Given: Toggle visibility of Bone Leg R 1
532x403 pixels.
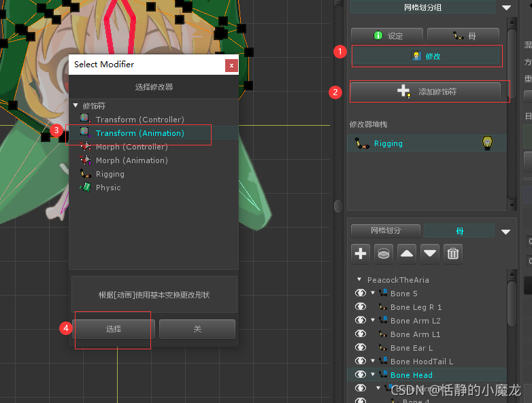Looking at the screenshot, I should pyautogui.click(x=361, y=306).
